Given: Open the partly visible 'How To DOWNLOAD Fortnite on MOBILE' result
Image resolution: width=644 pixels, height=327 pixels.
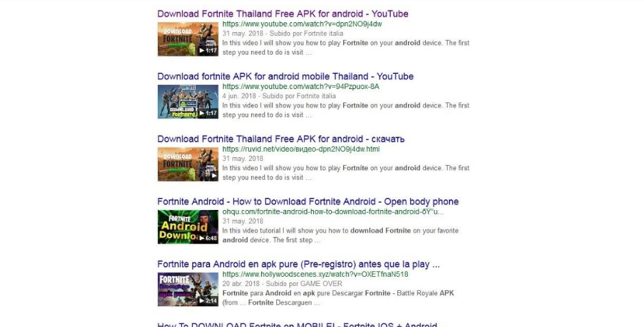Looking at the screenshot, I should point(297,324).
